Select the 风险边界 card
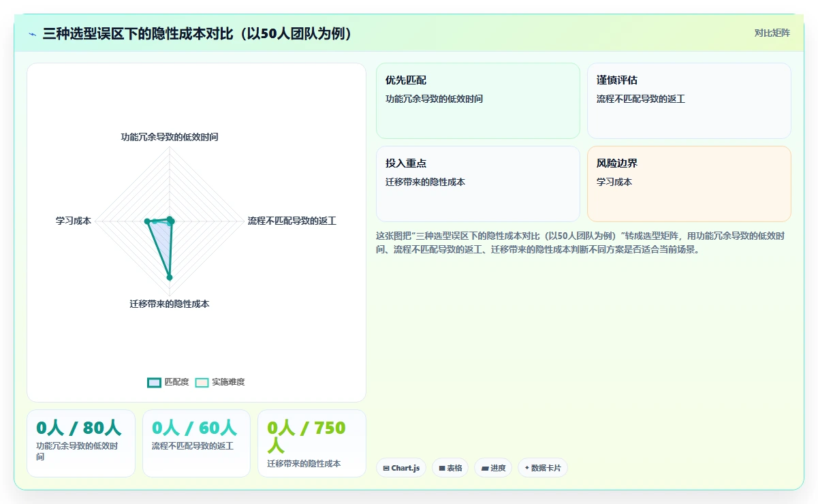 pyautogui.click(x=689, y=184)
